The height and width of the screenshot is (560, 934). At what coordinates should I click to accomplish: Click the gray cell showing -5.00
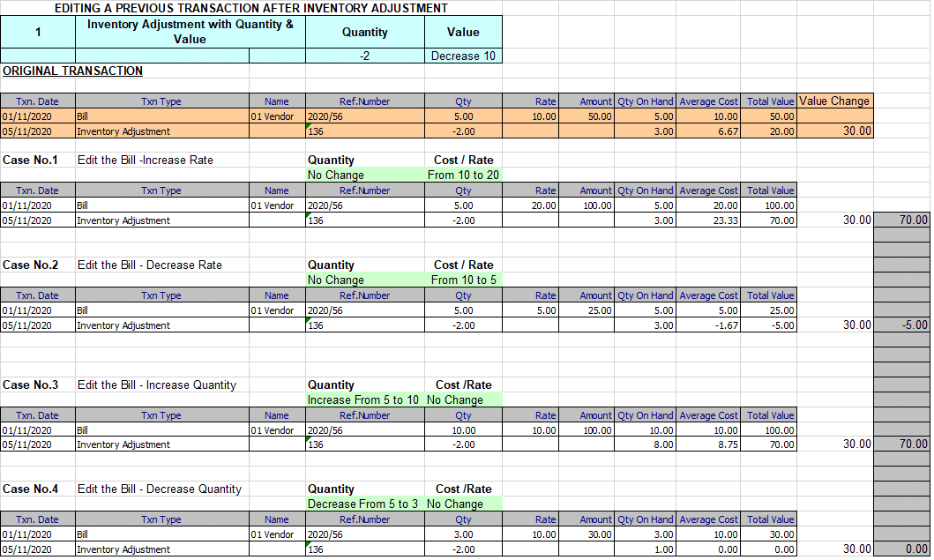tap(902, 325)
